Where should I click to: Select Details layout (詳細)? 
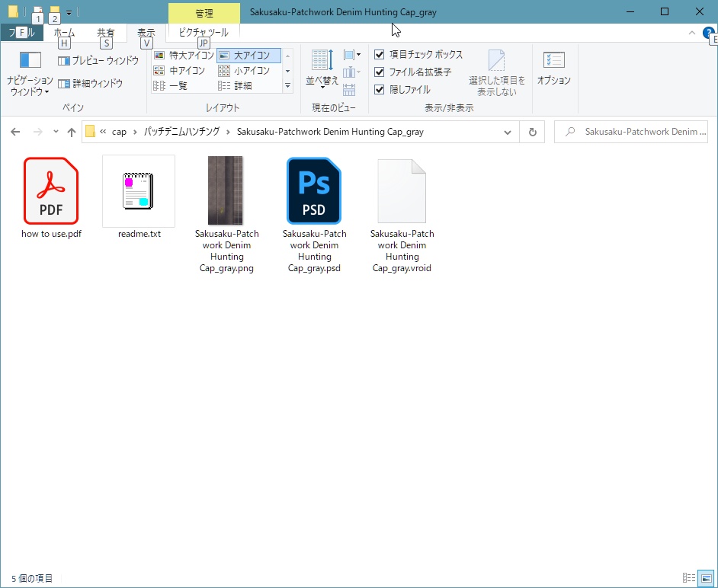tap(235, 85)
